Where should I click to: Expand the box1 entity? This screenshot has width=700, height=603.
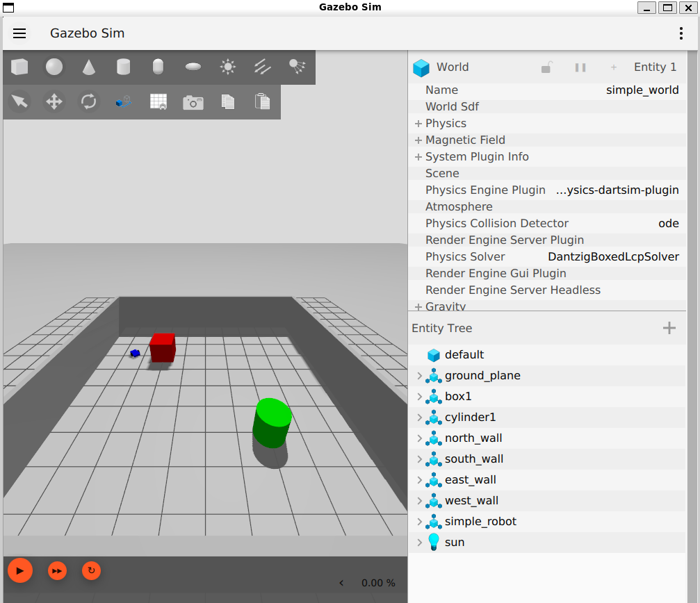click(x=419, y=397)
